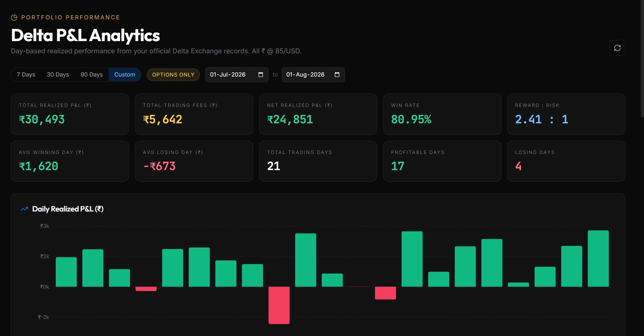Image resolution: width=644 pixels, height=336 pixels.
Task: Open the start date calendar picker icon
Action: [x=261, y=74]
